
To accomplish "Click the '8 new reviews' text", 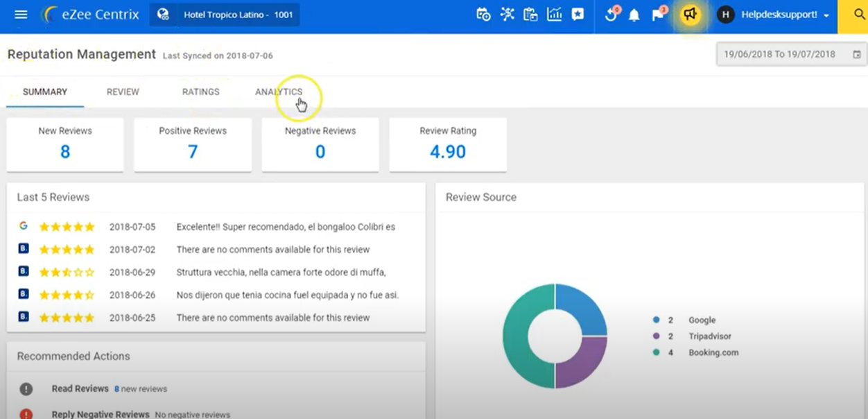I will pyautogui.click(x=141, y=389).
